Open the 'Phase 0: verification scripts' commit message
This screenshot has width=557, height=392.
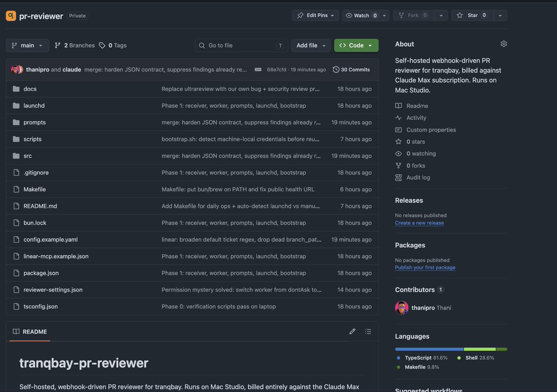[x=219, y=307]
